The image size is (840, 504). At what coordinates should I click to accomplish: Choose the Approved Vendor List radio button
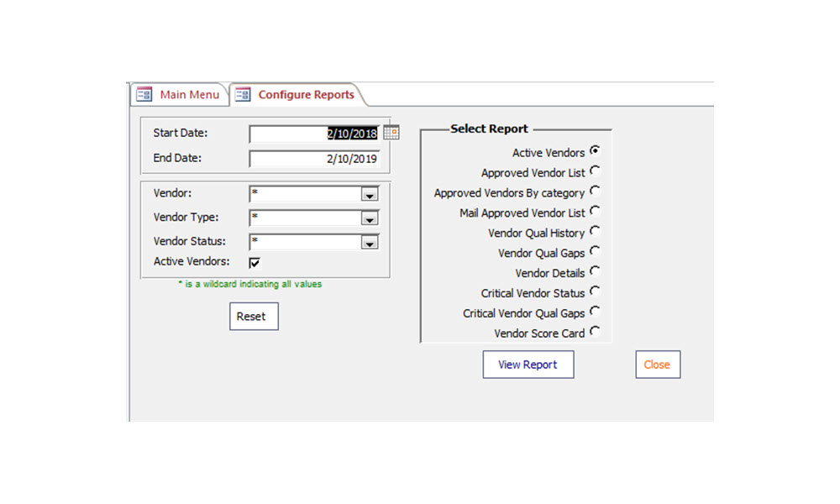pos(595,171)
